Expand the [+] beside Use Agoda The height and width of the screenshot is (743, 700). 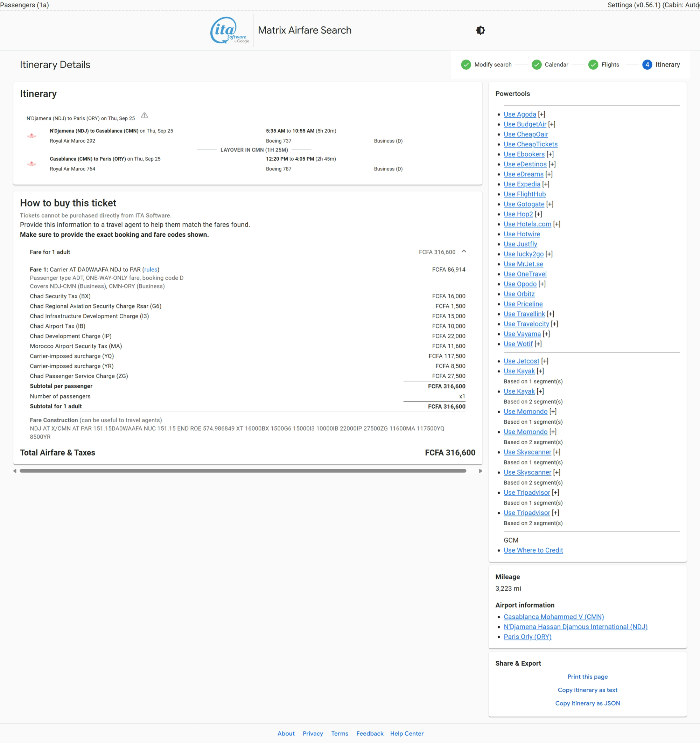click(x=541, y=114)
